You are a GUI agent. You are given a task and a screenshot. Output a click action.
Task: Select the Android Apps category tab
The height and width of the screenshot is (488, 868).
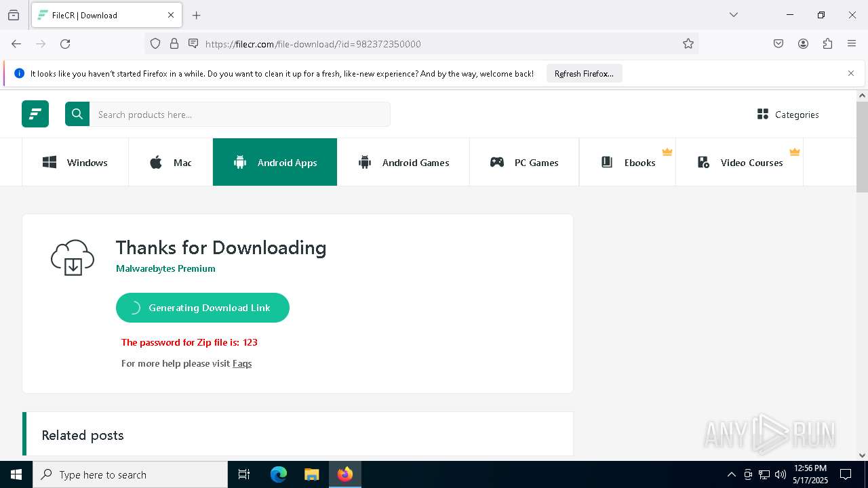coord(275,162)
